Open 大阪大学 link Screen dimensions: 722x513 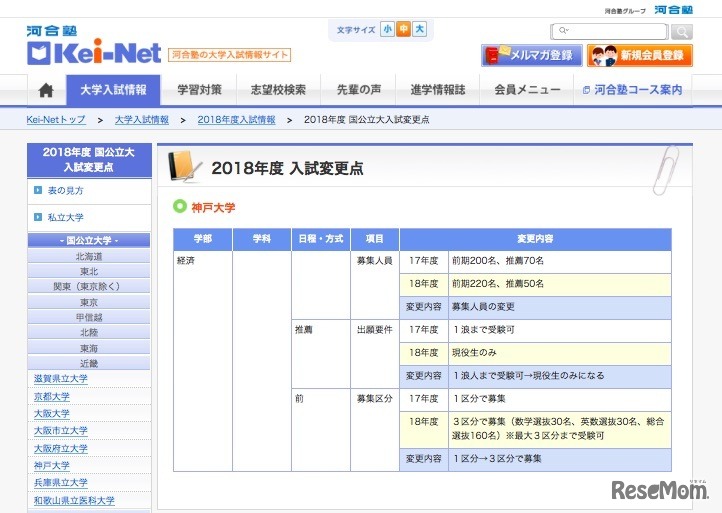pyautogui.click(x=52, y=414)
